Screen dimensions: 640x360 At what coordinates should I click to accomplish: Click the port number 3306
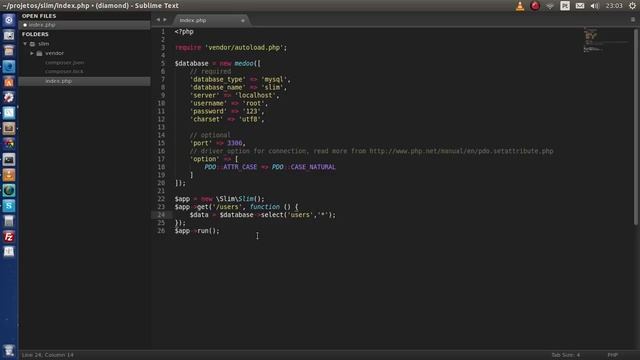235,143
